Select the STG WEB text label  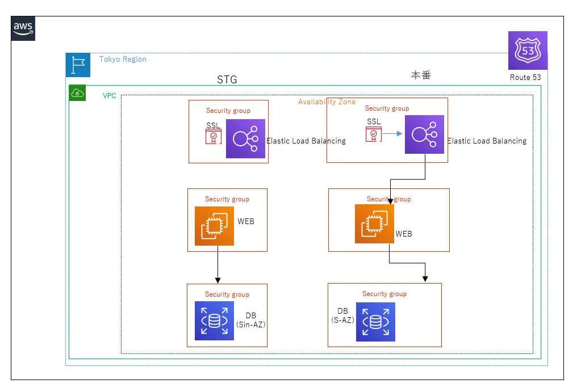[246, 221]
